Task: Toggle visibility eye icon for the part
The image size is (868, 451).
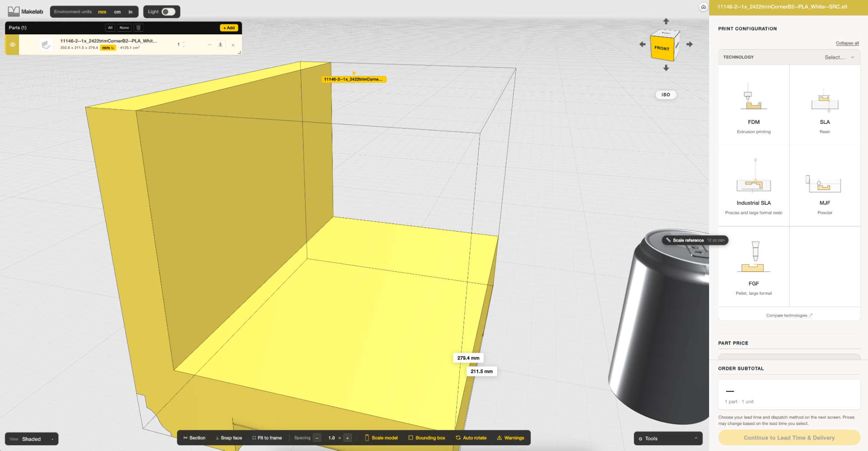Action: pos(13,44)
